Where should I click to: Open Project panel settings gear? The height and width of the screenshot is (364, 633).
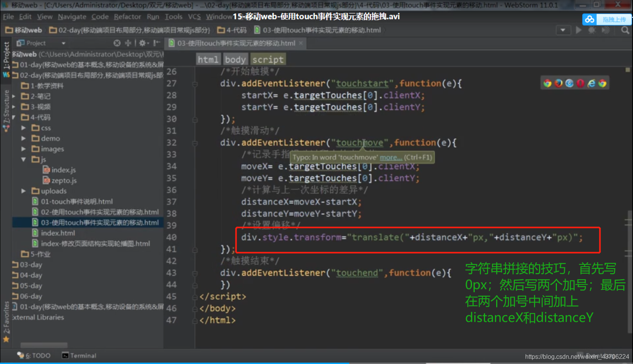(143, 43)
